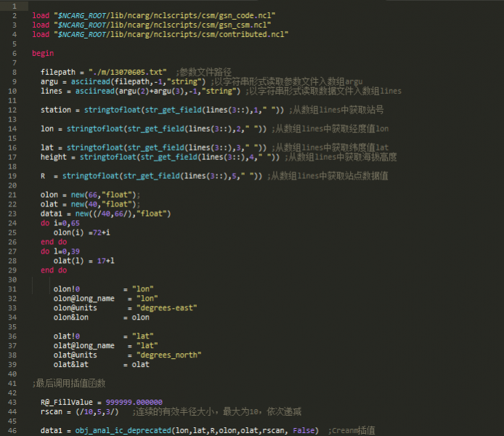Click the "degrees-east" string value

[x=166, y=307]
